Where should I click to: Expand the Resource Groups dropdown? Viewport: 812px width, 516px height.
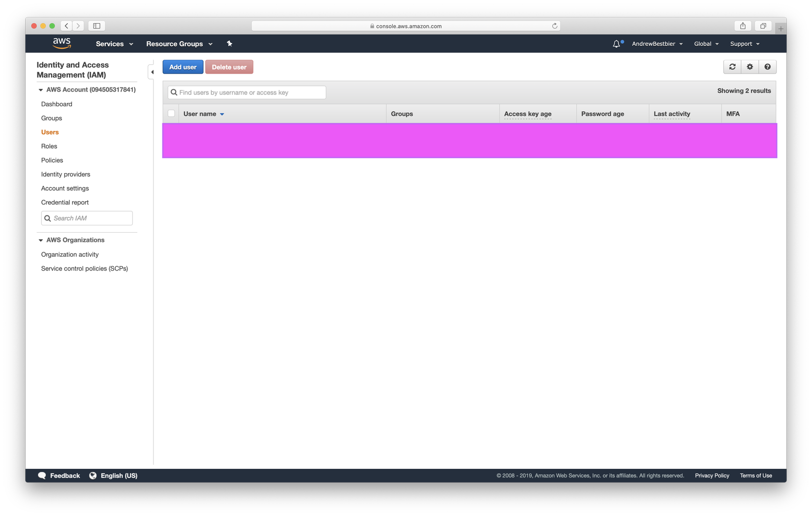click(x=180, y=44)
